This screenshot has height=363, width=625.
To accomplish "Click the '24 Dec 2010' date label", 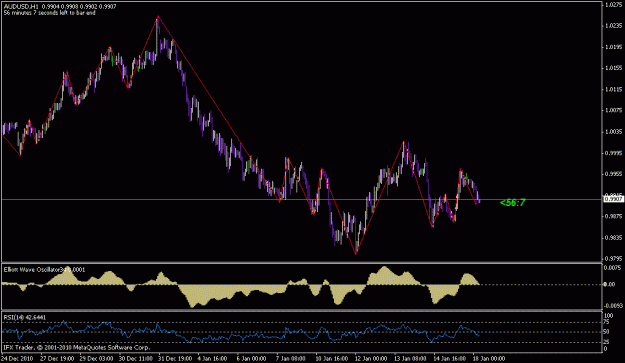I will coord(17,359).
